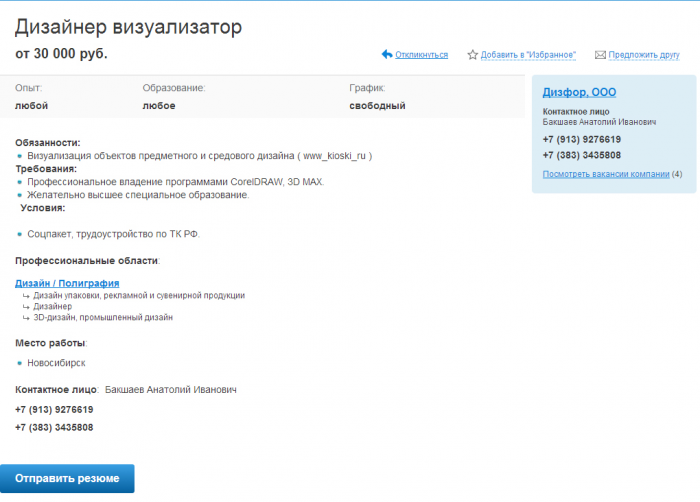This screenshot has height=502, width=700.
Task: Click the Дизайнер визуализатор job title heading
Action: (x=128, y=28)
